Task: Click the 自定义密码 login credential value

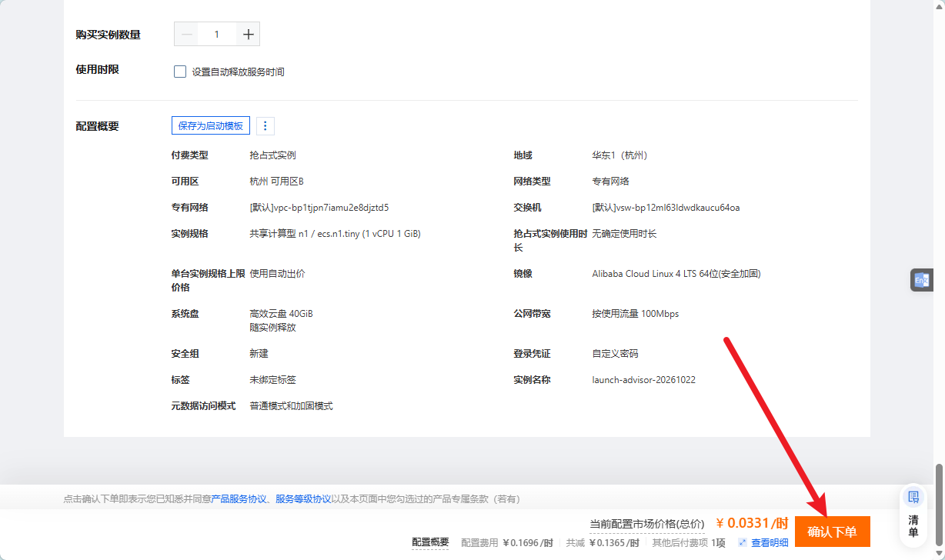Action: (x=615, y=354)
